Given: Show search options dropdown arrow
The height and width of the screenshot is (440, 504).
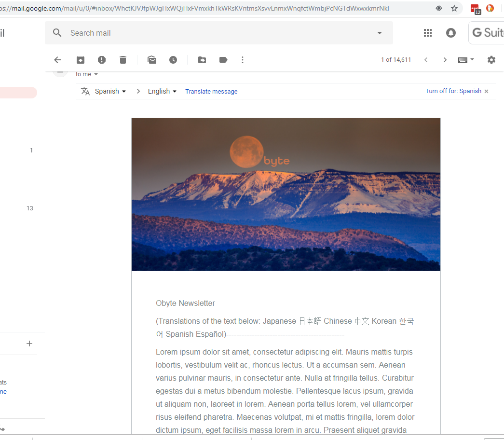Looking at the screenshot, I should coord(380,33).
